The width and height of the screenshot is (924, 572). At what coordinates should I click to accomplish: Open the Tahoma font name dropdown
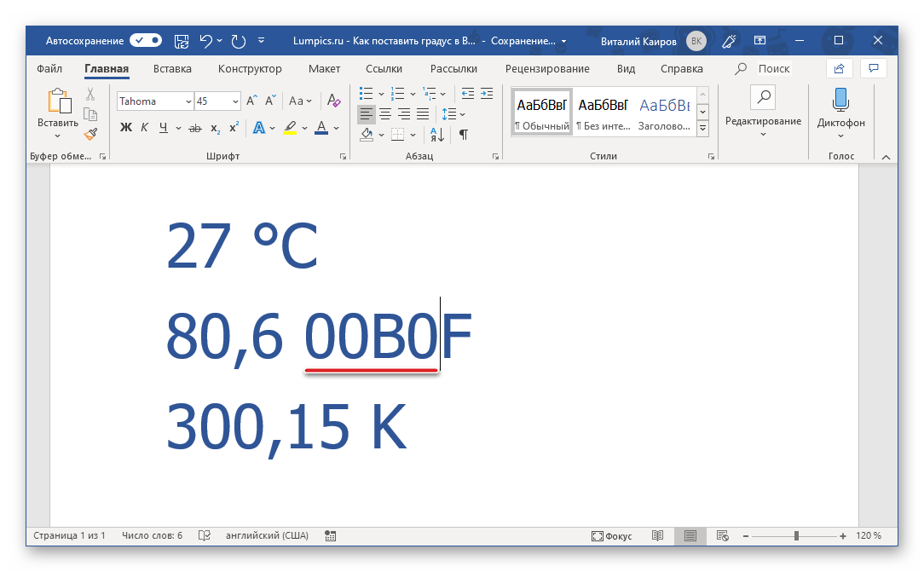tap(188, 101)
